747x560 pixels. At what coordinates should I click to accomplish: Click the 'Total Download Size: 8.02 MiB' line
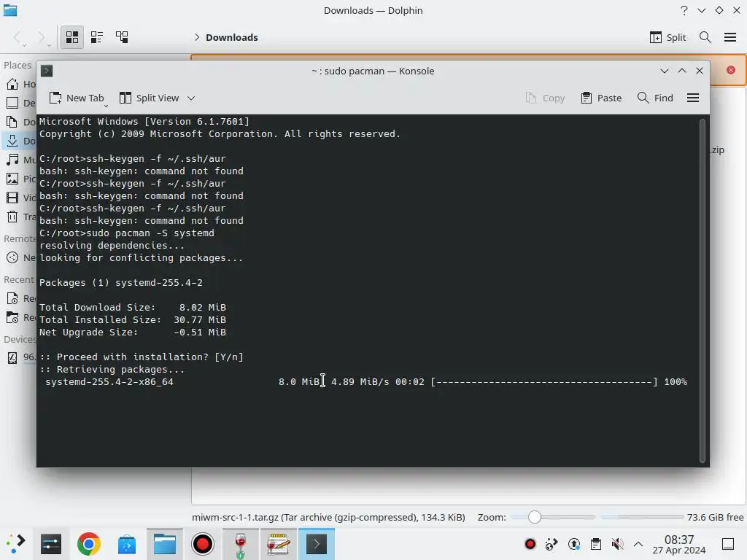133,308
